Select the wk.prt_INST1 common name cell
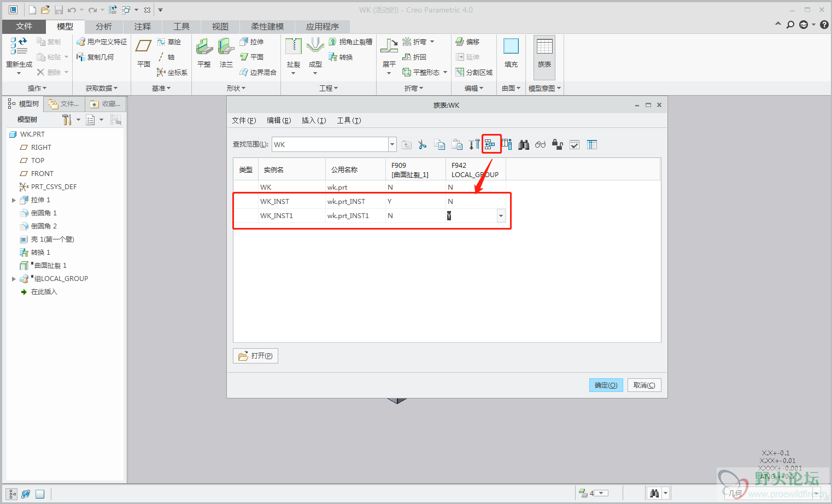 coord(355,215)
